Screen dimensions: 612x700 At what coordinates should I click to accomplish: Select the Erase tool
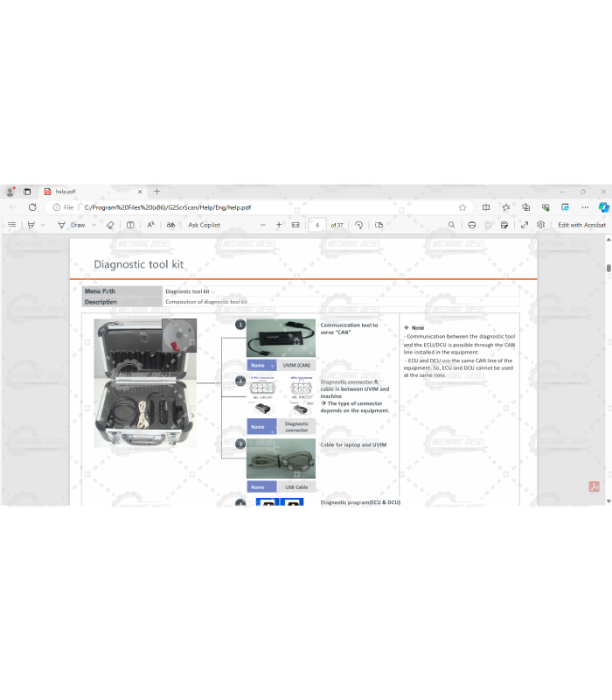110,225
